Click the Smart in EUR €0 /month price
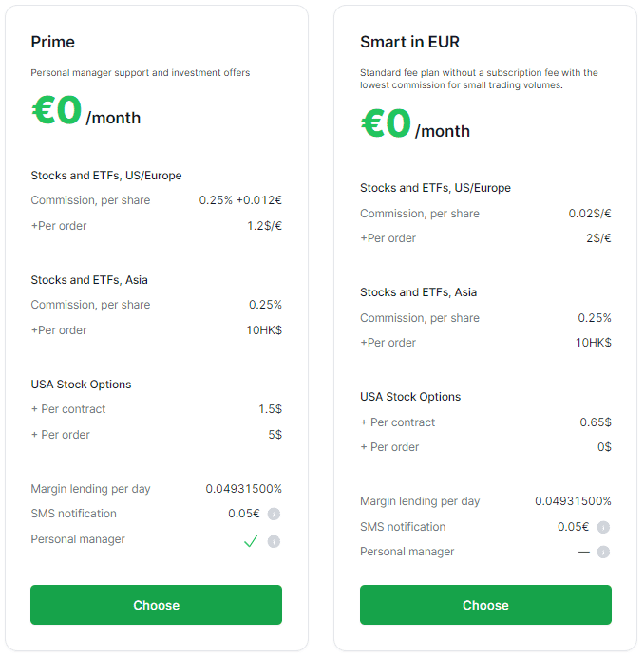 [415, 124]
